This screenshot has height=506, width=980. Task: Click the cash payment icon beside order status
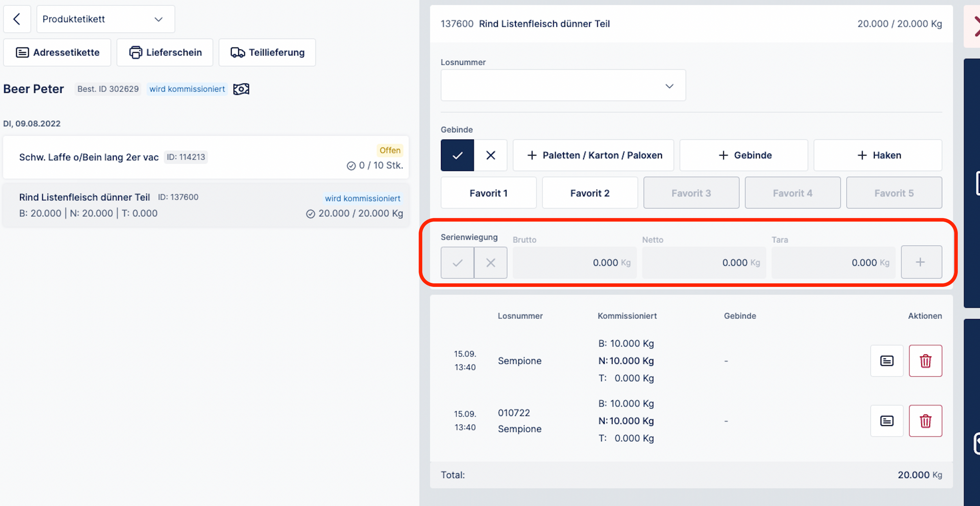click(241, 89)
